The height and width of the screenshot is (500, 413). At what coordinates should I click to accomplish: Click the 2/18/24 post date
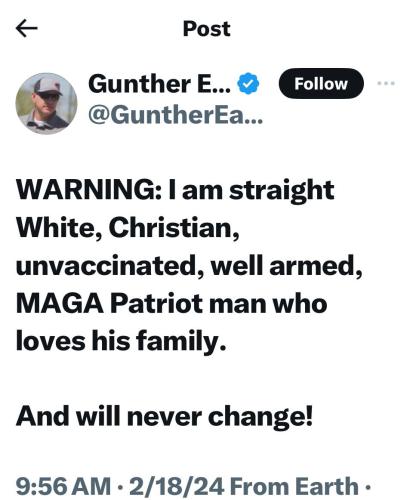[177, 486]
